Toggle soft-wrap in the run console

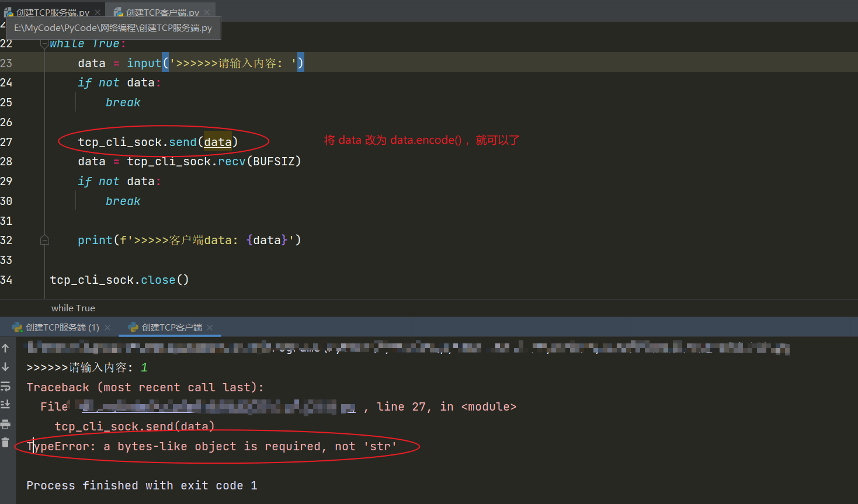click(5, 386)
